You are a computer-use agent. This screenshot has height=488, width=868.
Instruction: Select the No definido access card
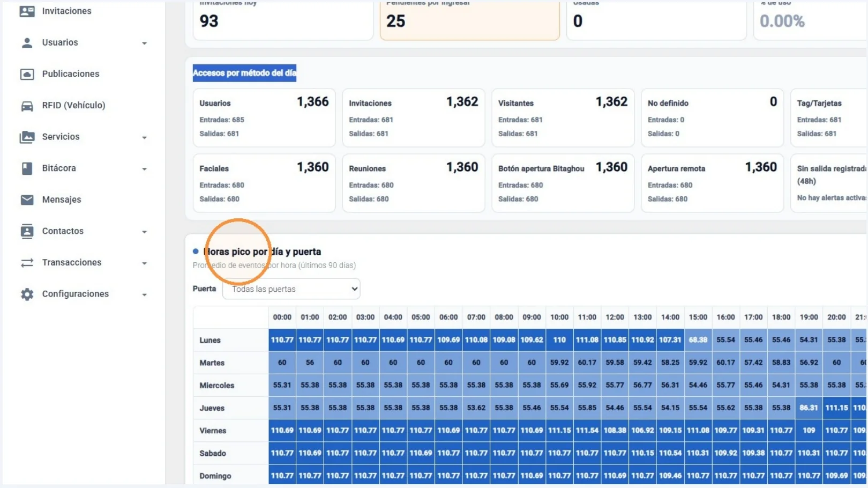click(712, 118)
